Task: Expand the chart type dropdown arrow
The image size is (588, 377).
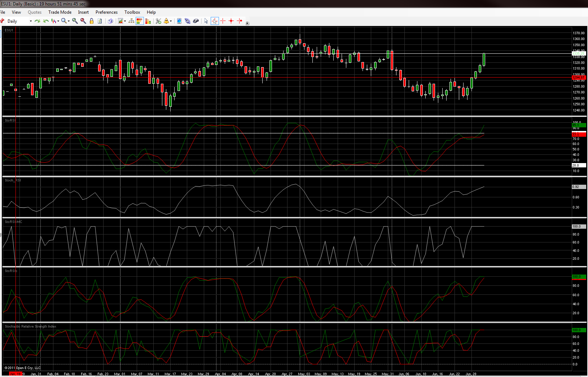Action: [58, 21]
